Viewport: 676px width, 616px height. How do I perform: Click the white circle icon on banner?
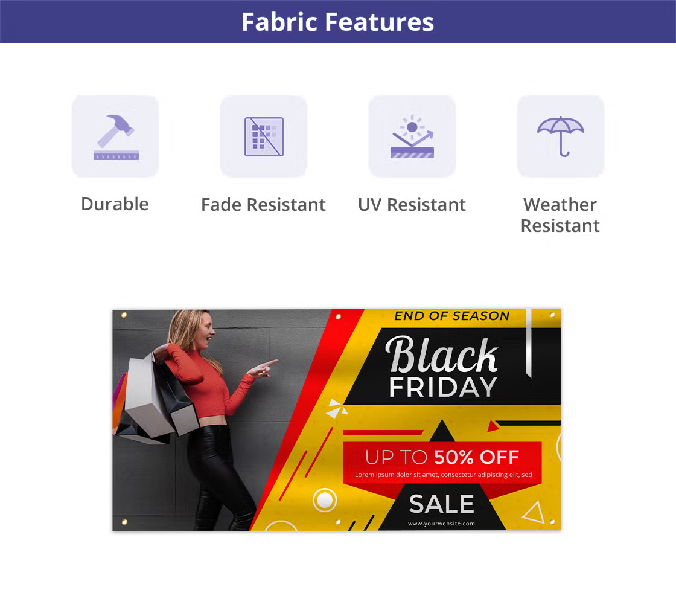[324, 501]
